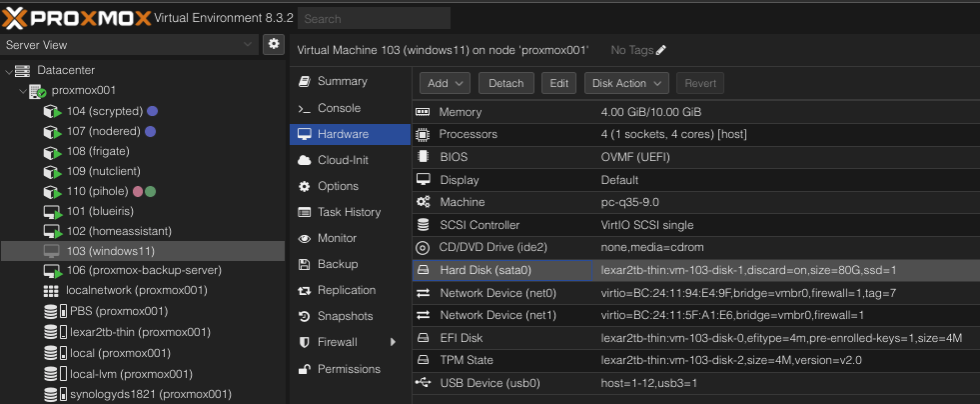
Task: Click the value "pc-q35-9.0"
Action: point(630,202)
